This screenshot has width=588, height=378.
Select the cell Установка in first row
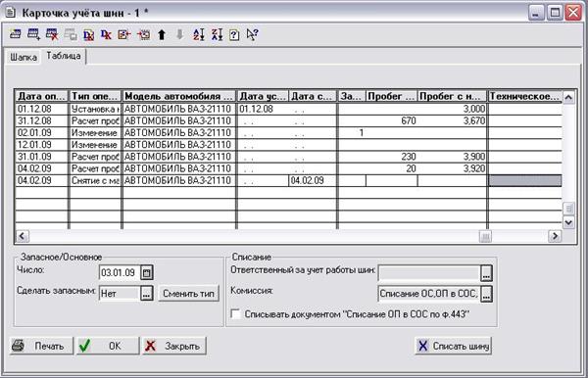(x=95, y=109)
